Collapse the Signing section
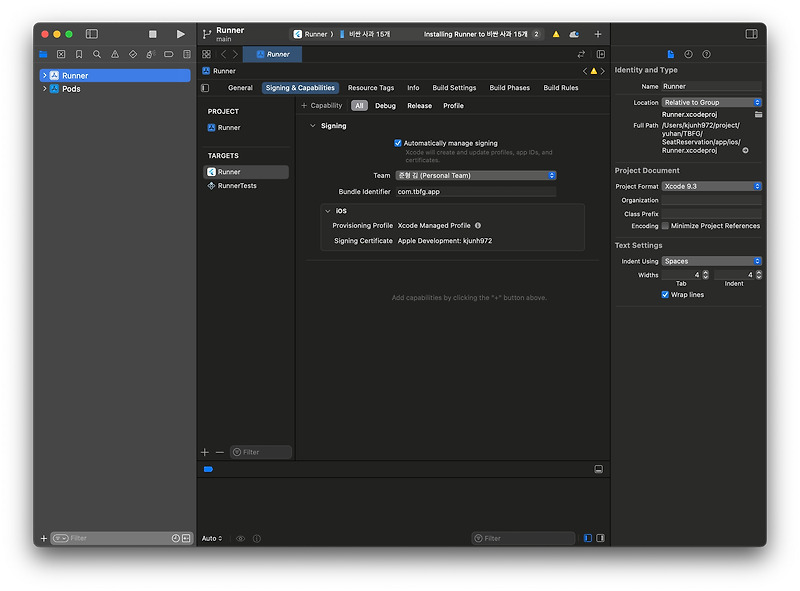 click(313, 126)
